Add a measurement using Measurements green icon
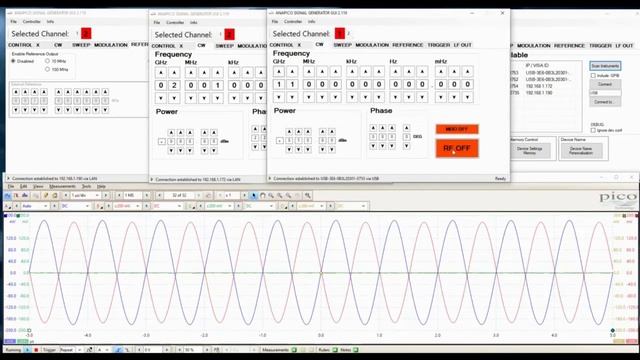640x360 pixels. [x=294, y=350]
